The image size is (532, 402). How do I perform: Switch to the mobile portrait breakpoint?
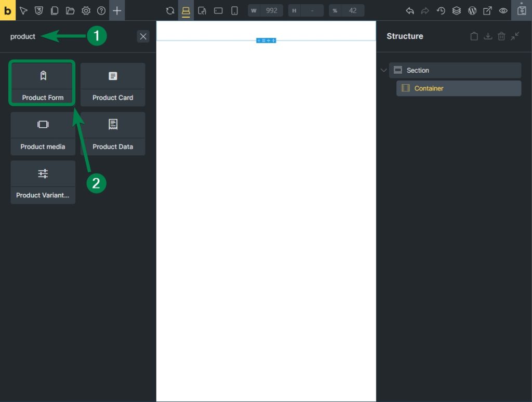234,10
